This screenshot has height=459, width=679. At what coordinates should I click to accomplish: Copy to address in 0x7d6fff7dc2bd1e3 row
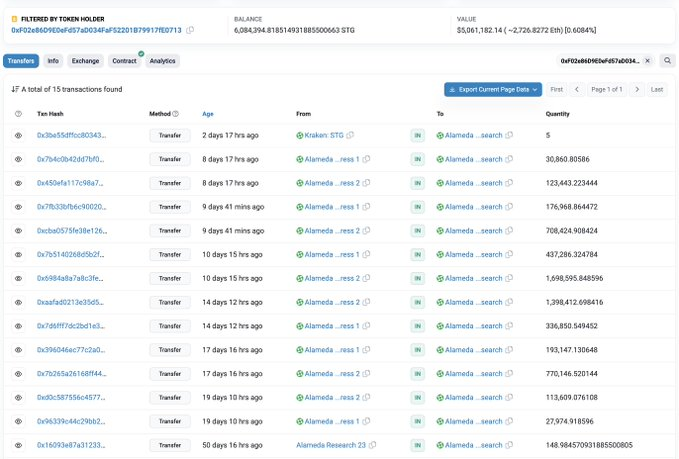509,326
